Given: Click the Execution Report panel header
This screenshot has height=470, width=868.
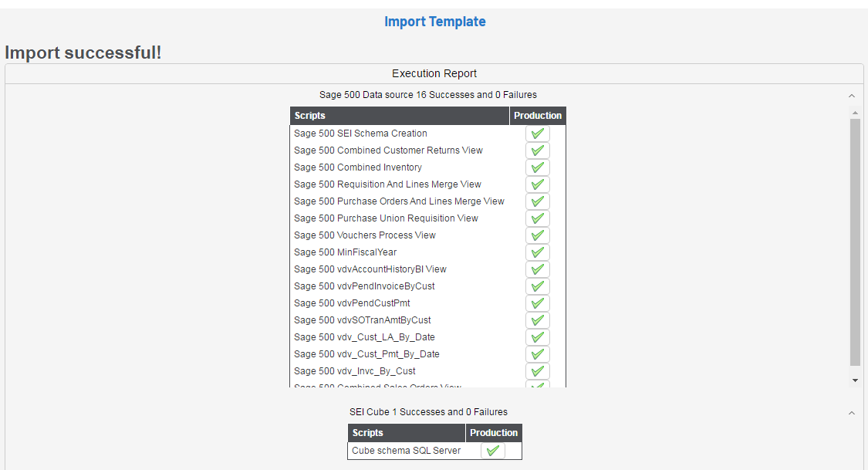Looking at the screenshot, I should [434, 74].
